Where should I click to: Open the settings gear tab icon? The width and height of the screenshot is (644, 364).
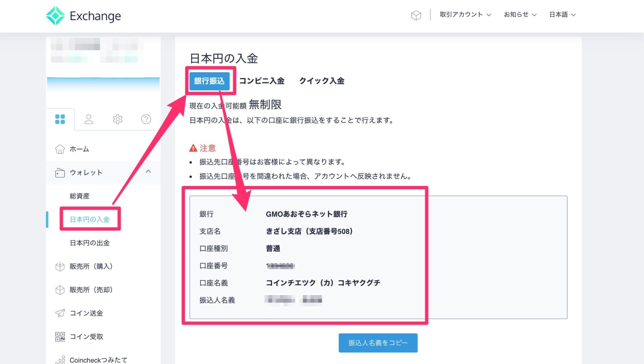118,119
